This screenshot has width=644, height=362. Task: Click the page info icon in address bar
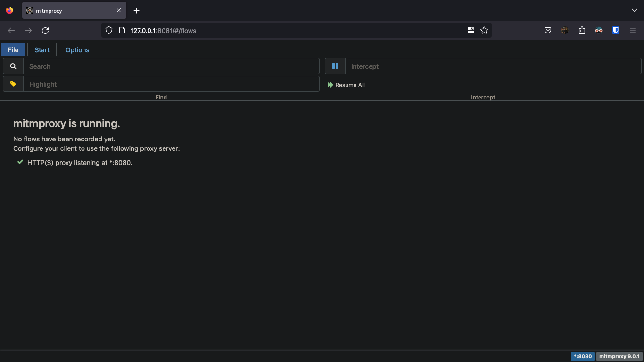pyautogui.click(x=122, y=30)
